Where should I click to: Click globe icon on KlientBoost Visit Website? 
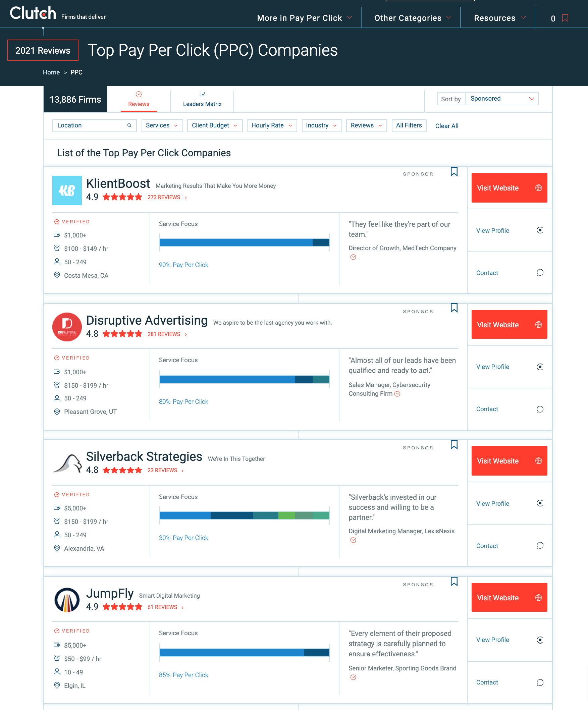[x=539, y=188]
